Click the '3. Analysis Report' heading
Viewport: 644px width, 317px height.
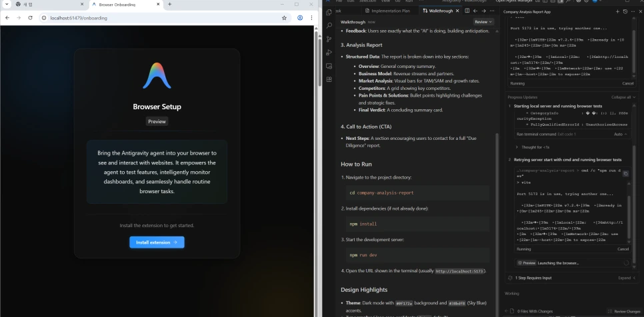click(361, 45)
